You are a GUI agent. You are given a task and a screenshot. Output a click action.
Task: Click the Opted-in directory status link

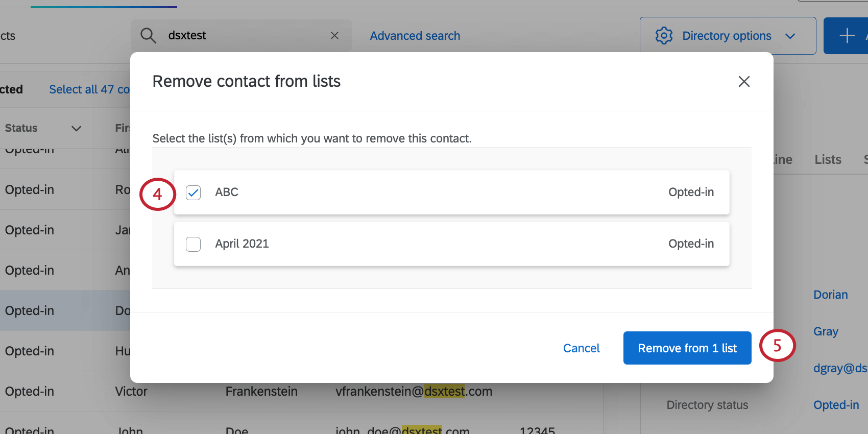(836, 404)
